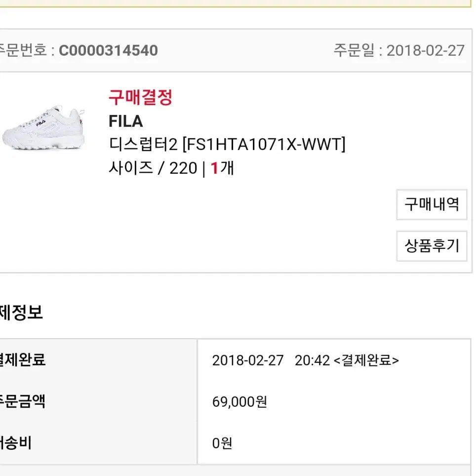This screenshot has width=476, height=476.
Task: Select the 주문금액 row label
Action: [x=22, y=401]
